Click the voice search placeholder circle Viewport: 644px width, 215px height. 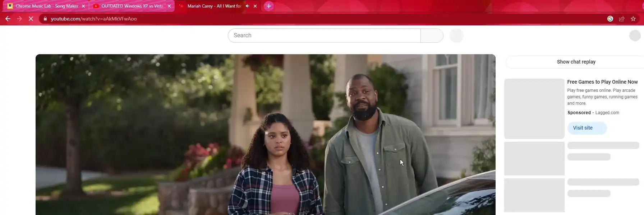pos(456,36)
